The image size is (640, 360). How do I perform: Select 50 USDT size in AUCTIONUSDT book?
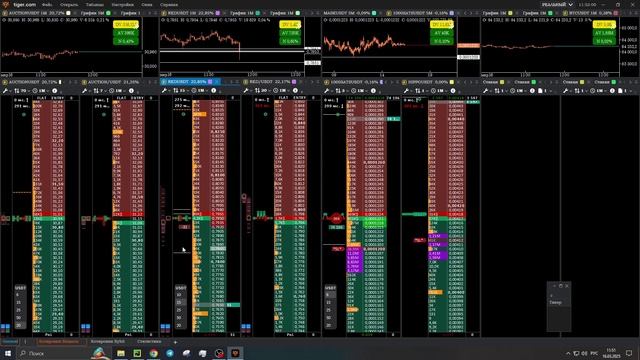(x=20, y=318)
